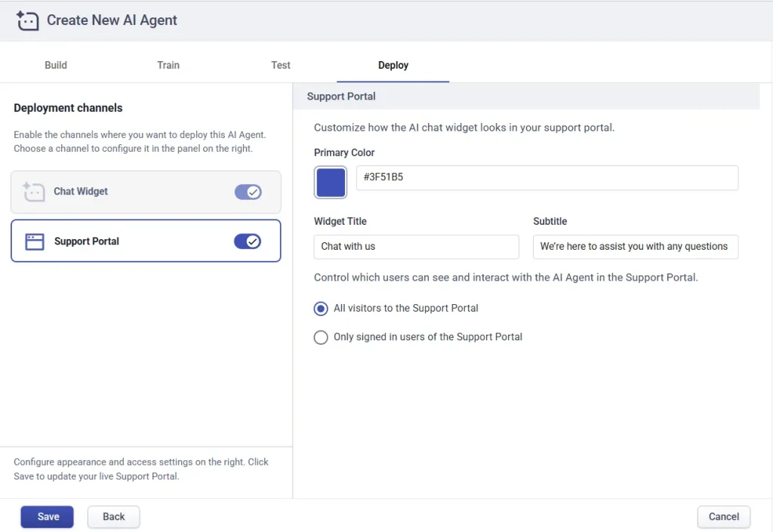The height and width of the screenshot is (532, 773).
Task: Switch to the Build tab
Action: coord(56,65)
